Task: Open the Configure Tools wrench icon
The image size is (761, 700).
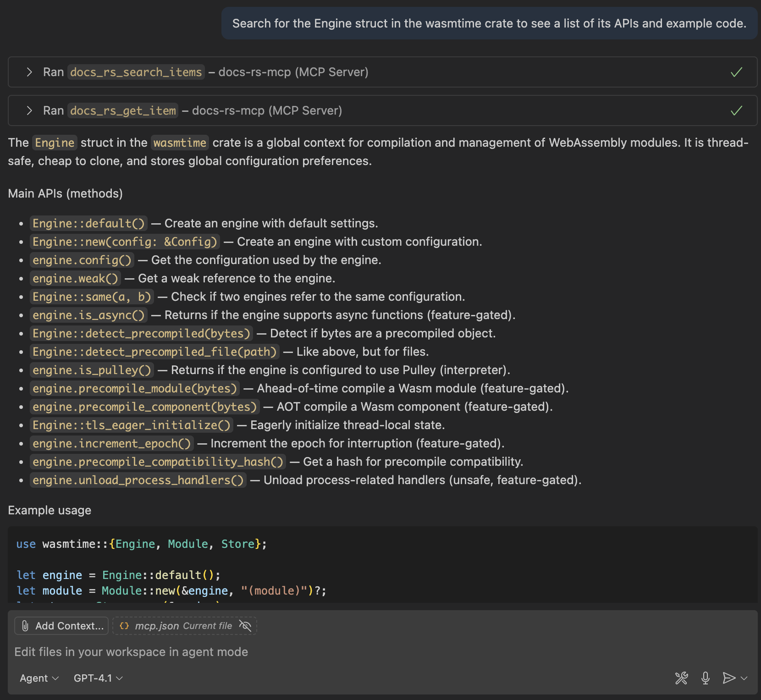Action: [681, 678]
